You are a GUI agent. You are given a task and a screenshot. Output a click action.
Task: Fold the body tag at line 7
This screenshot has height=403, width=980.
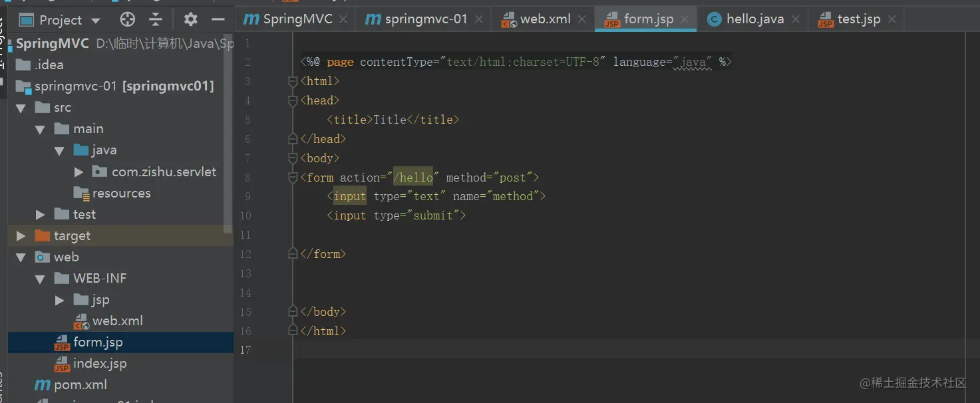(x=292, y=158)
